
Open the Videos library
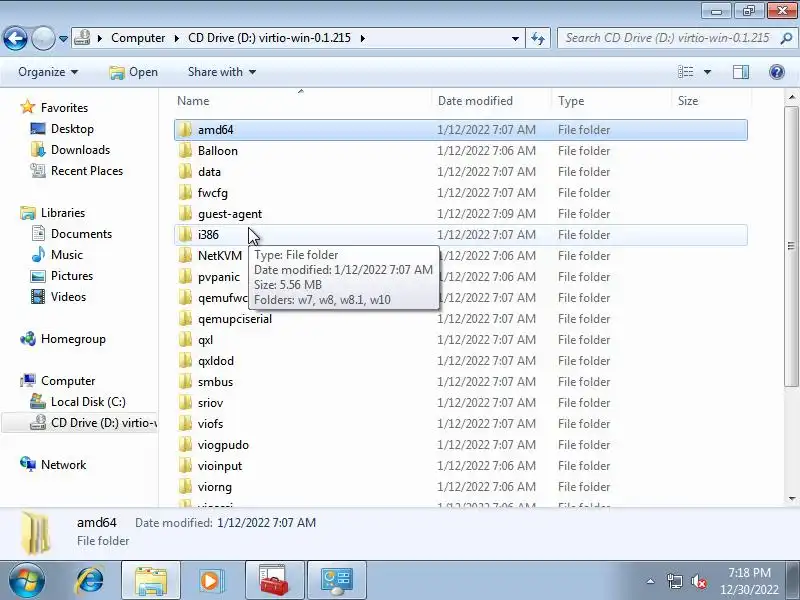click(68, 296)
